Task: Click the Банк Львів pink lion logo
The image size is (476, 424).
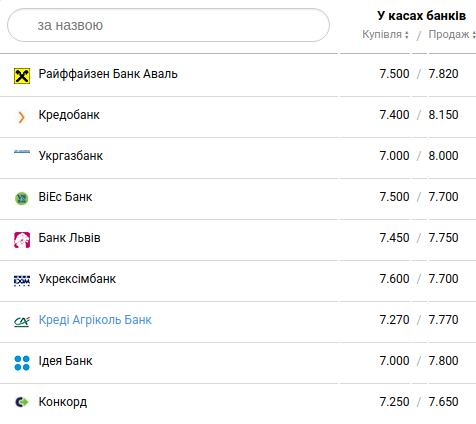Action: point(22,240)
